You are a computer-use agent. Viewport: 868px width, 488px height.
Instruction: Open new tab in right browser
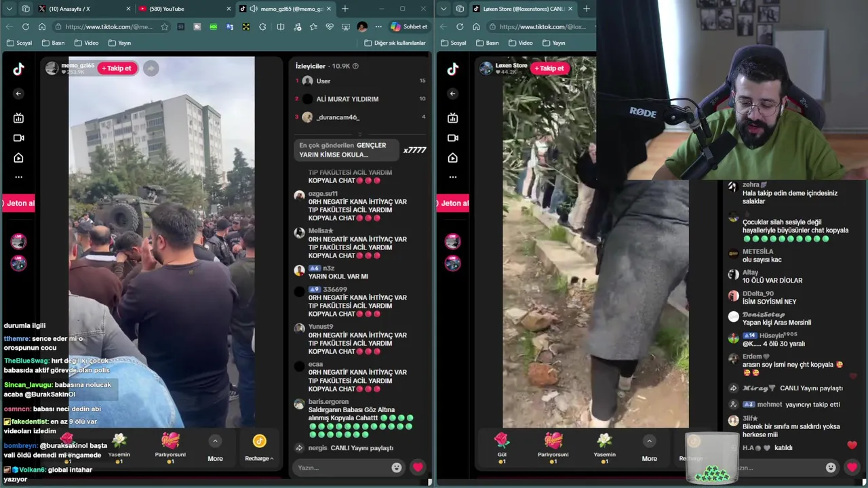click(587, 9)
